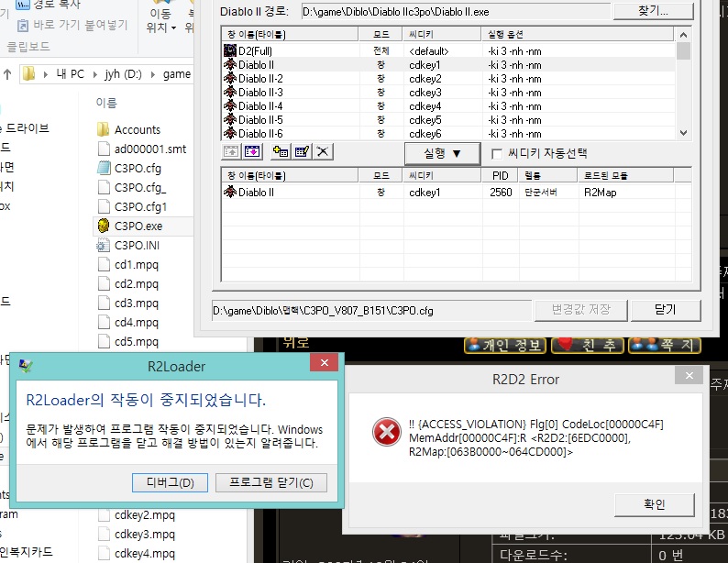This screenshot has width=728, height=563.
Task: Click 닫기 button in C3PO window
Action: [666, 310]
